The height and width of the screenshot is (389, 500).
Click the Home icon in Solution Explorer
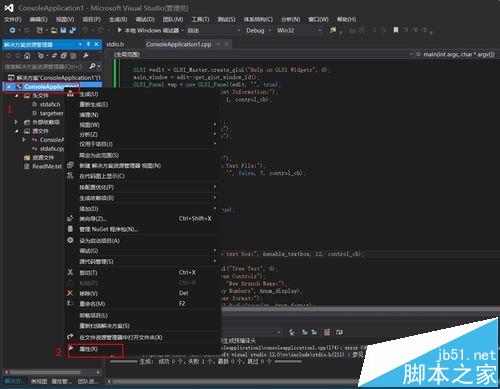(27, 56)
